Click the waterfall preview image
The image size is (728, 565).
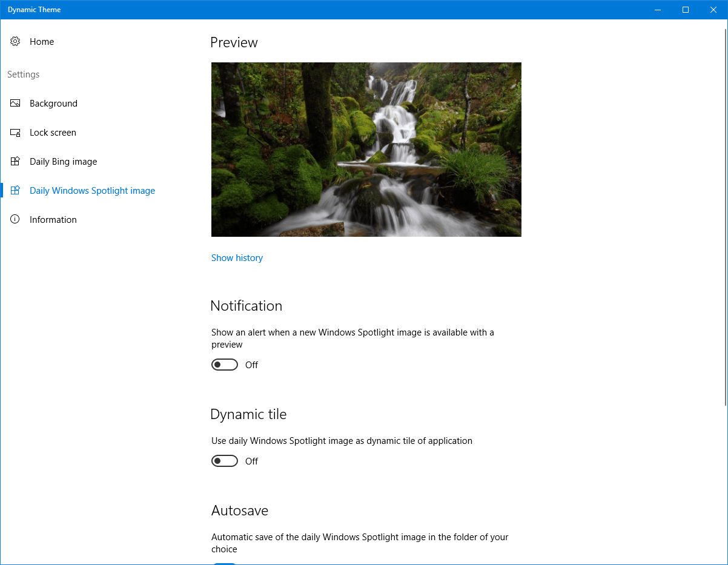pyautogui.click(x=366, y=150)
